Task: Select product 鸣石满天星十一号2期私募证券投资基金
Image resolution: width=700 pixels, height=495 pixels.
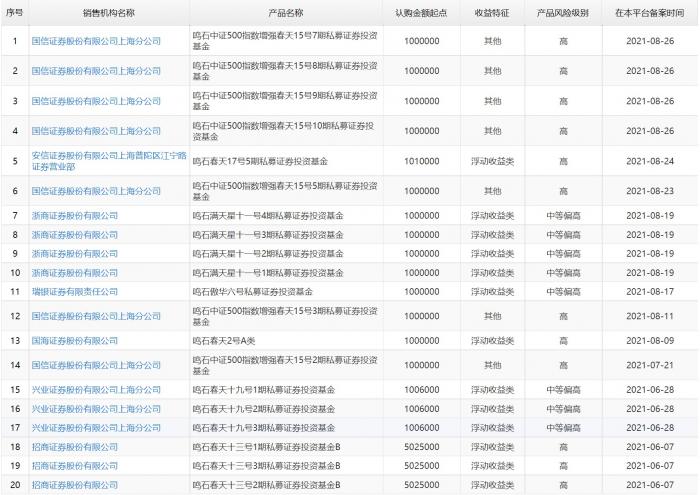Action: tap(268, 254)
